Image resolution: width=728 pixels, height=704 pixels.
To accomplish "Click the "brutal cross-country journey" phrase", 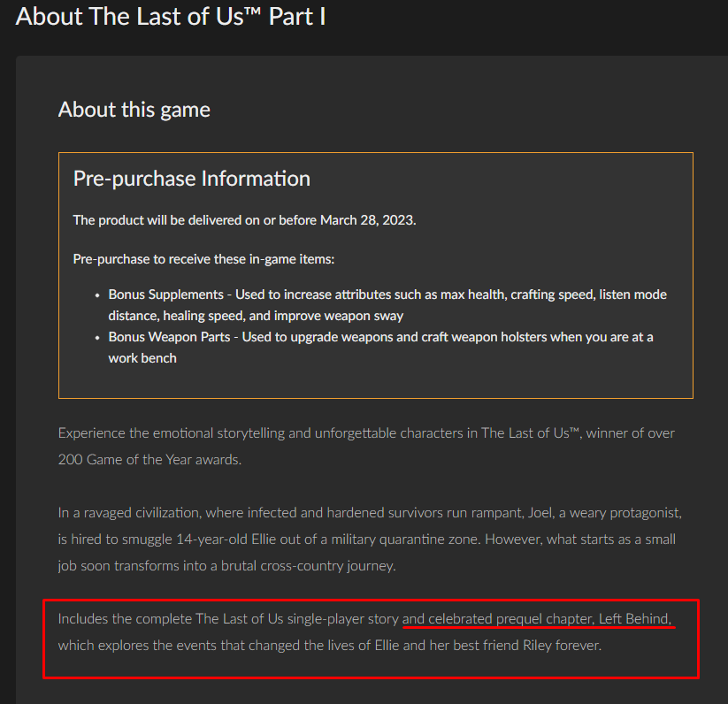I will [307, 566].
